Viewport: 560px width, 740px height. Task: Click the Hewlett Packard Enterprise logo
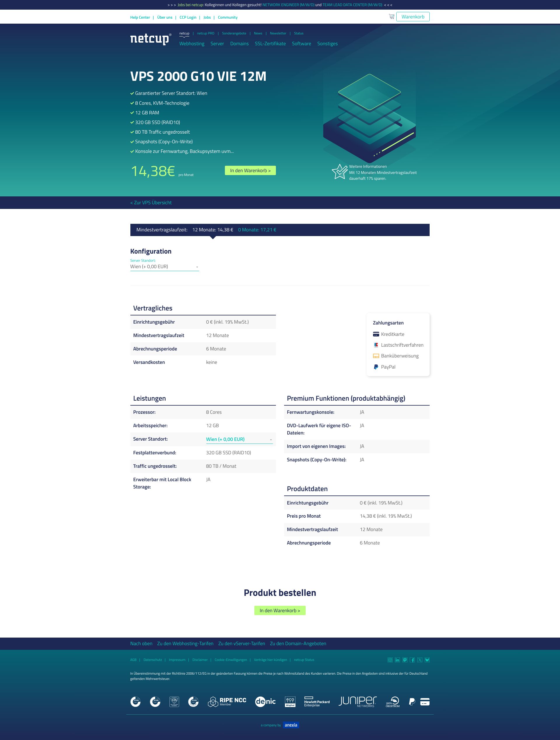coord(317,701)
